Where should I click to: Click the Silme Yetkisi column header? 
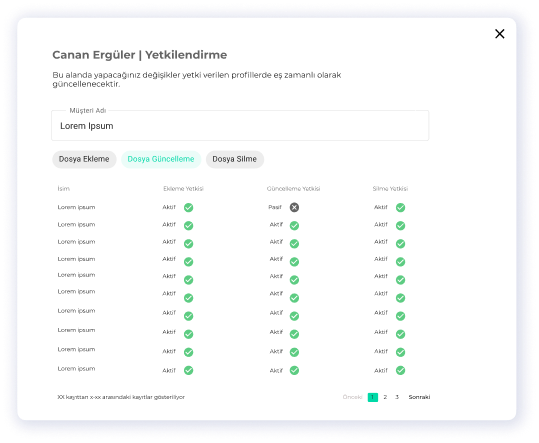390,188
